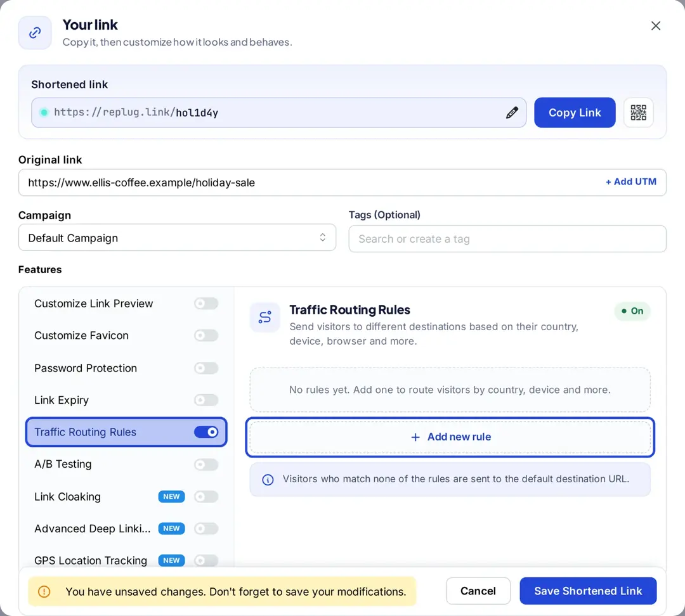Click the warning icon in unsaved changes banner

(x=44, y=591)
